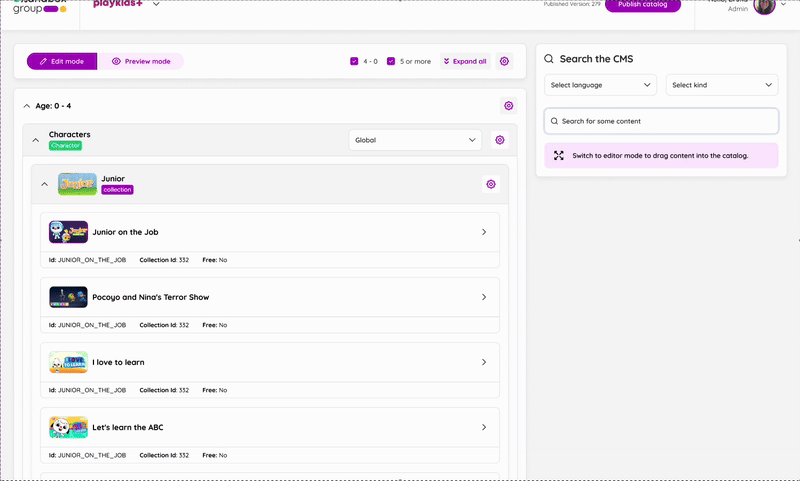
Task: Collapse the Characters group chevron
Action: [35, 140]
